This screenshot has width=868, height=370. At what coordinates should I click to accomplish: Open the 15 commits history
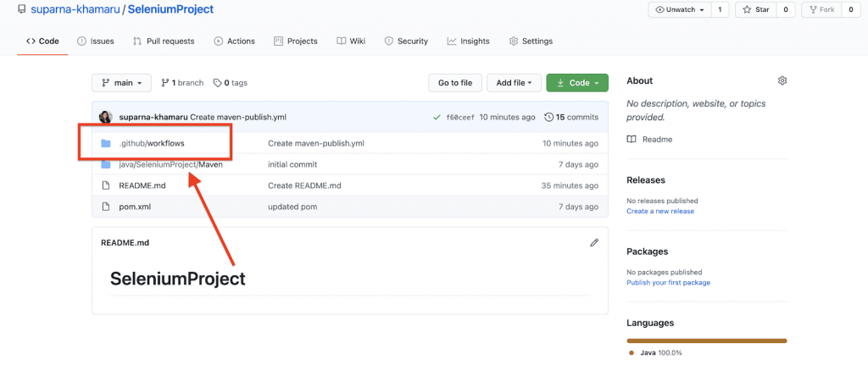(x=571, y=117)
